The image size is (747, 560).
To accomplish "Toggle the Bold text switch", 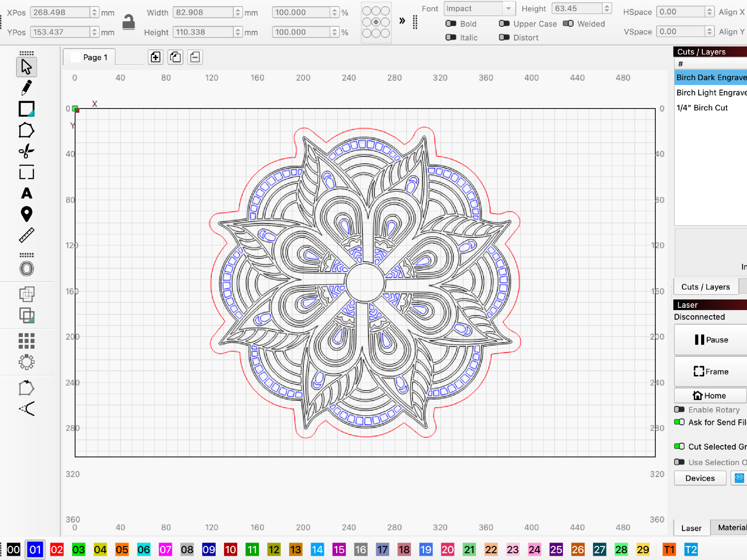I will click(x=451, y=24).
